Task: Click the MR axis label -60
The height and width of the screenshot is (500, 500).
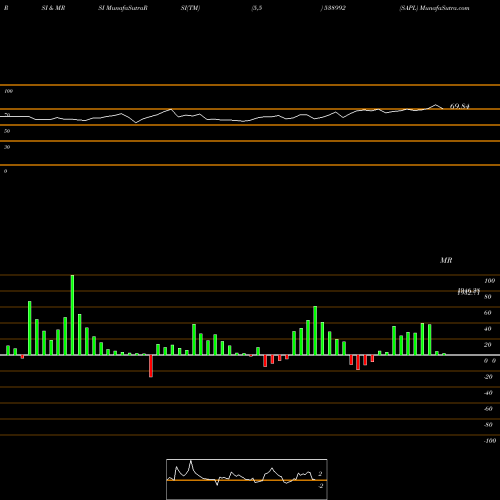Action: pyautogui.click(x=488, y=409)
